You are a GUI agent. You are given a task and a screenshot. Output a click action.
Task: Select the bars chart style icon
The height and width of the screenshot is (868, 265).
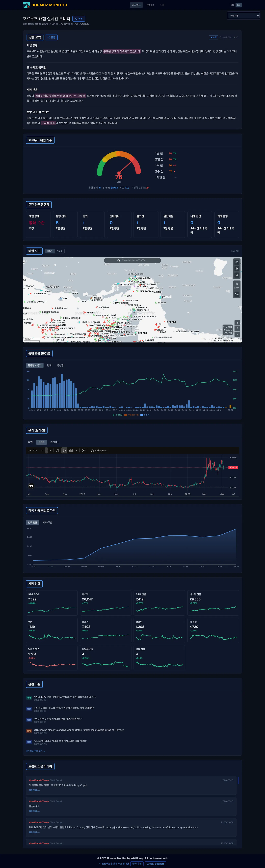pos(58,451)
